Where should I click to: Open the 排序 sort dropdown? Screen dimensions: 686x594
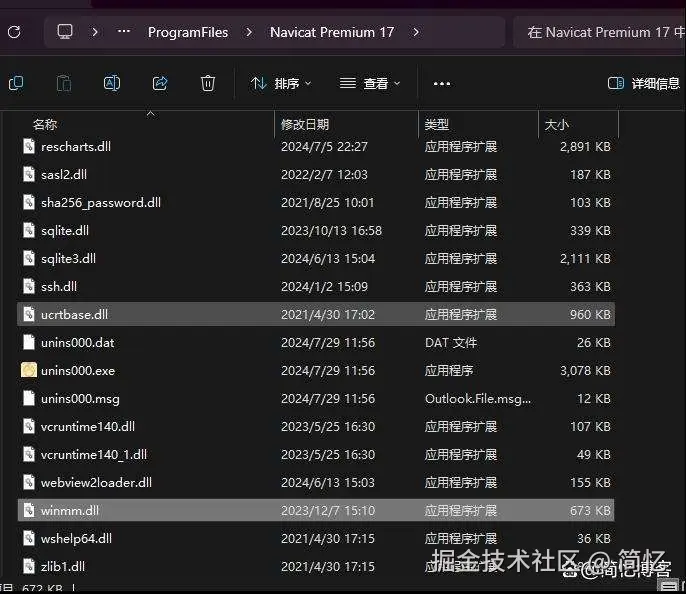tap(281, 83)
